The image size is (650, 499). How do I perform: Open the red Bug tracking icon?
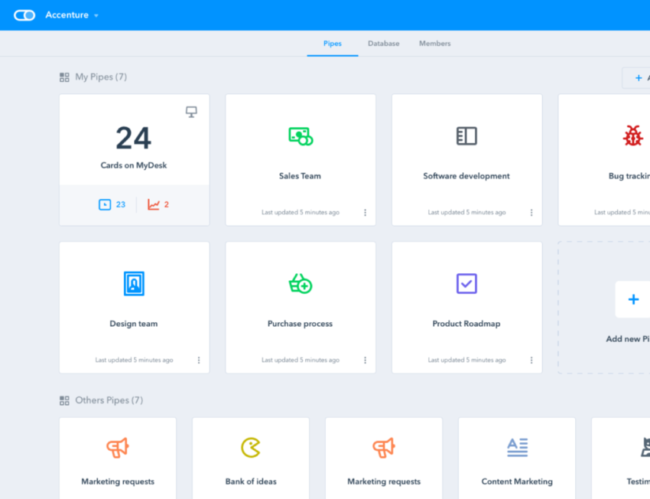[x=632, y=136]
